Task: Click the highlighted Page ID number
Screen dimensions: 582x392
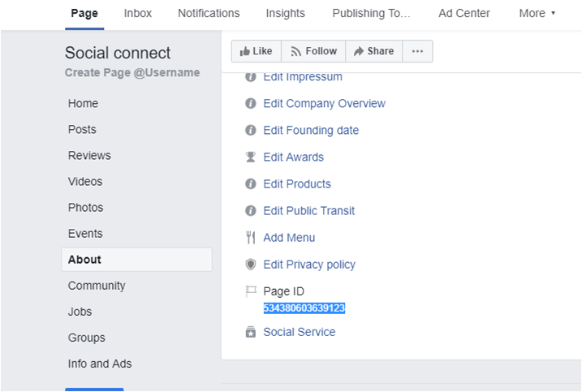Action: [x=304, y=308]
